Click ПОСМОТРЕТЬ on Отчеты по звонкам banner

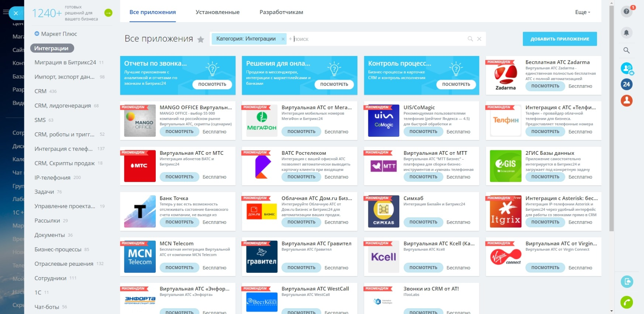(212, 84)
